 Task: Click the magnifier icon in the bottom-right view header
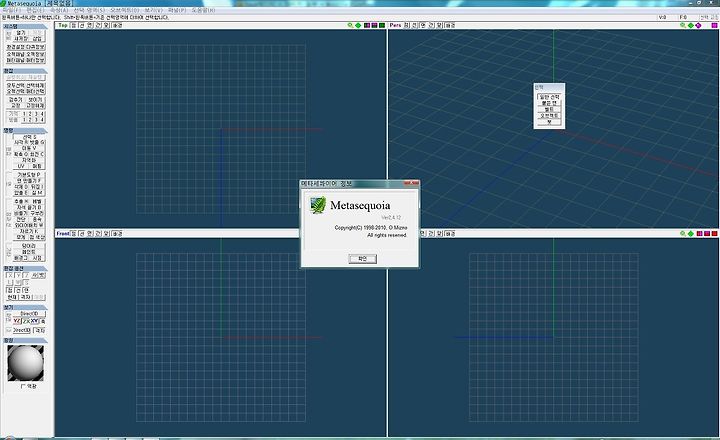coord(683,234)
